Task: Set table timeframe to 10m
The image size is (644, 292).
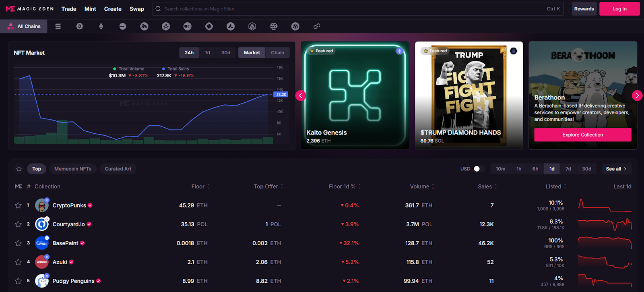Action: click(501, 169)
